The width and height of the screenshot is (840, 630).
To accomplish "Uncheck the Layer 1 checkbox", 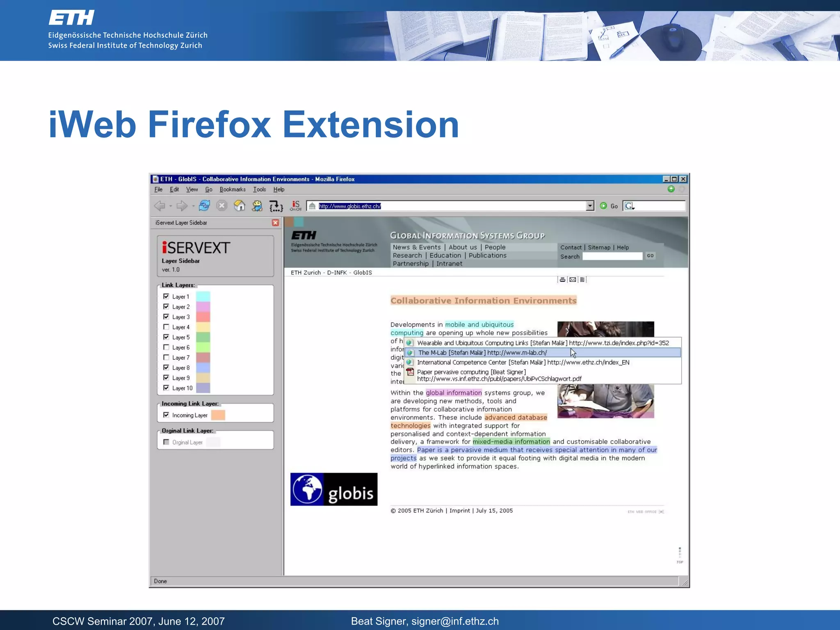I will pyautogui.click(x=166, y=296).
